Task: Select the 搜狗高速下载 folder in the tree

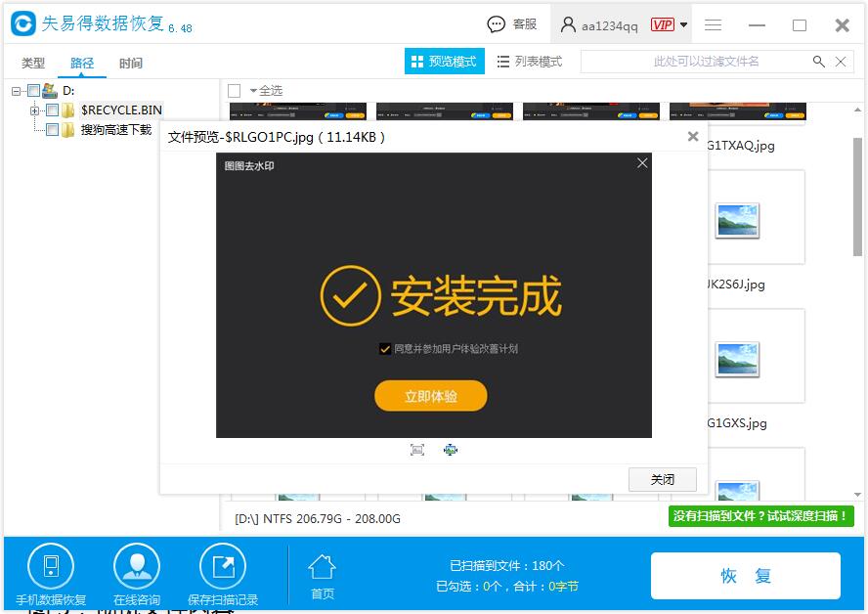Action: tap(116, 130)
